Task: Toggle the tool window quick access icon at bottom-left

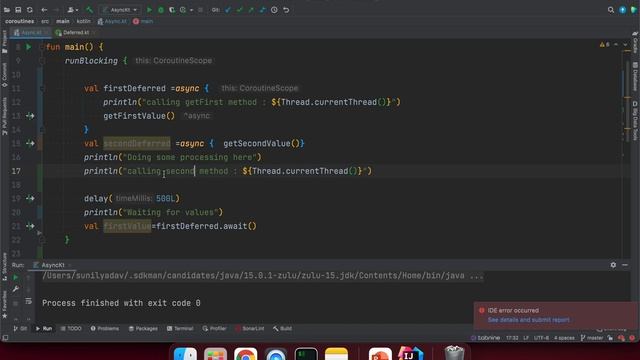Action: [5, 338]
